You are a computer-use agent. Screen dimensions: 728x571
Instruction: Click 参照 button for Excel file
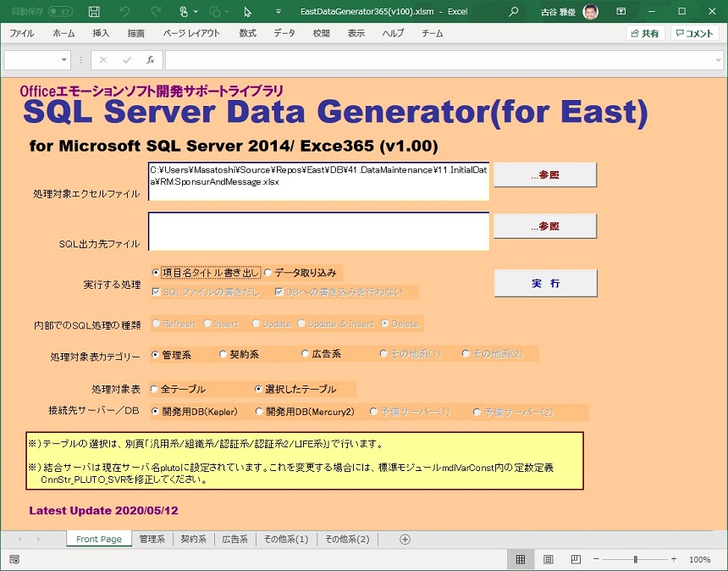pyautogui.click(x=545, y=175)
